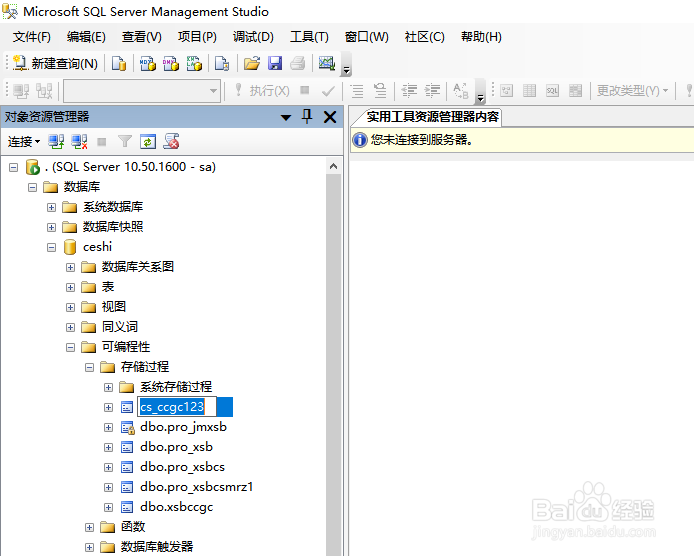Open the 调试(D) menu
694x556 pixels.
tap(253, 37)
